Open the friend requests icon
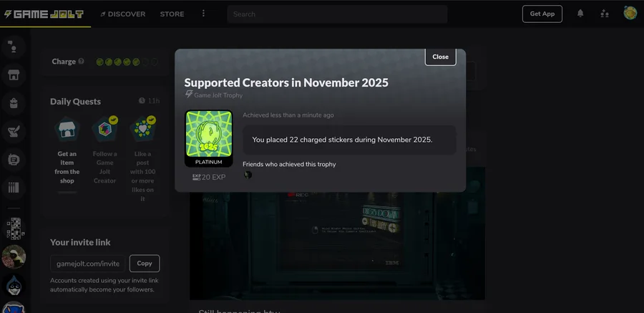The height and width of the screenshot is (313, 644). [604, 14]
